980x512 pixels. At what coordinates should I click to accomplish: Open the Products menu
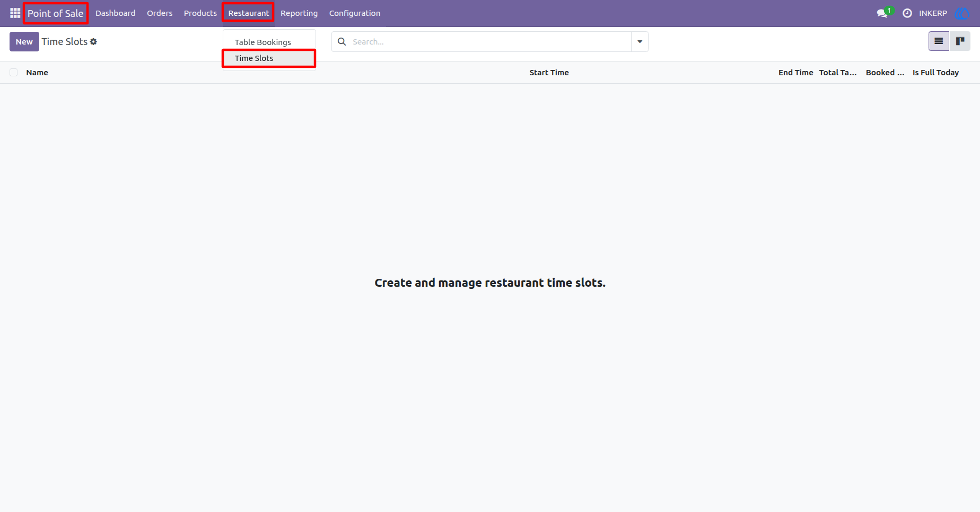[200, 13]
